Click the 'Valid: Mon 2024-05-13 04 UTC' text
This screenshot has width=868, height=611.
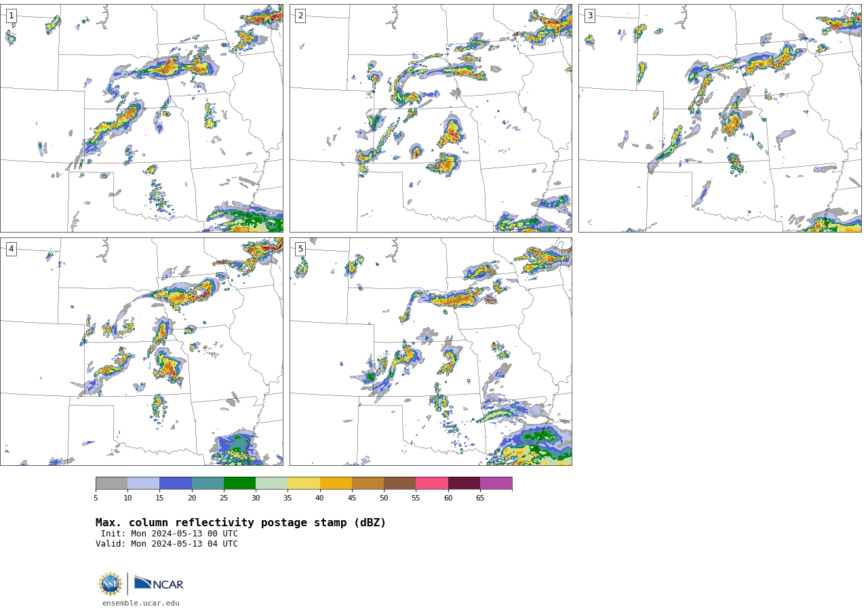[167, 544]
